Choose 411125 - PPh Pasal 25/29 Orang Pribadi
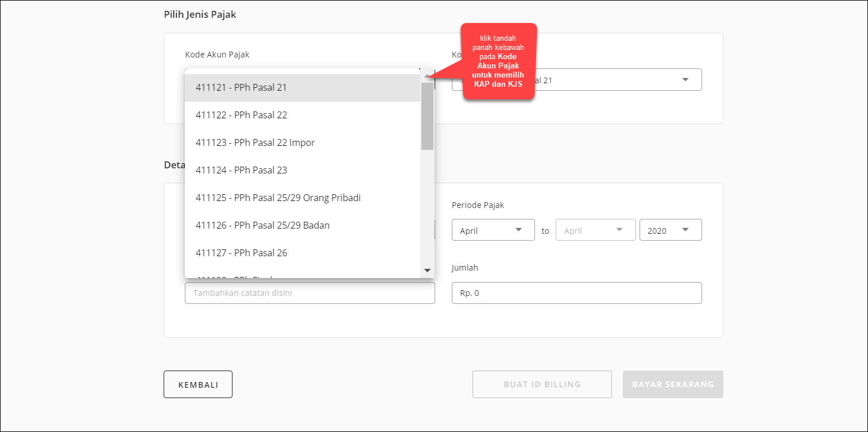 click(303, 198)
